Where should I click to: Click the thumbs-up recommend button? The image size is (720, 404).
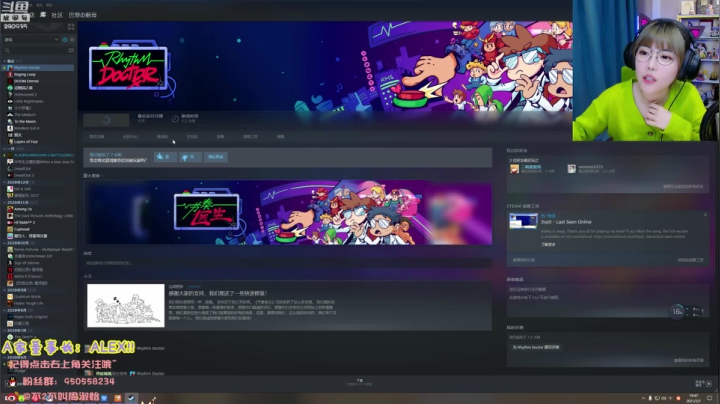[165, 157]
